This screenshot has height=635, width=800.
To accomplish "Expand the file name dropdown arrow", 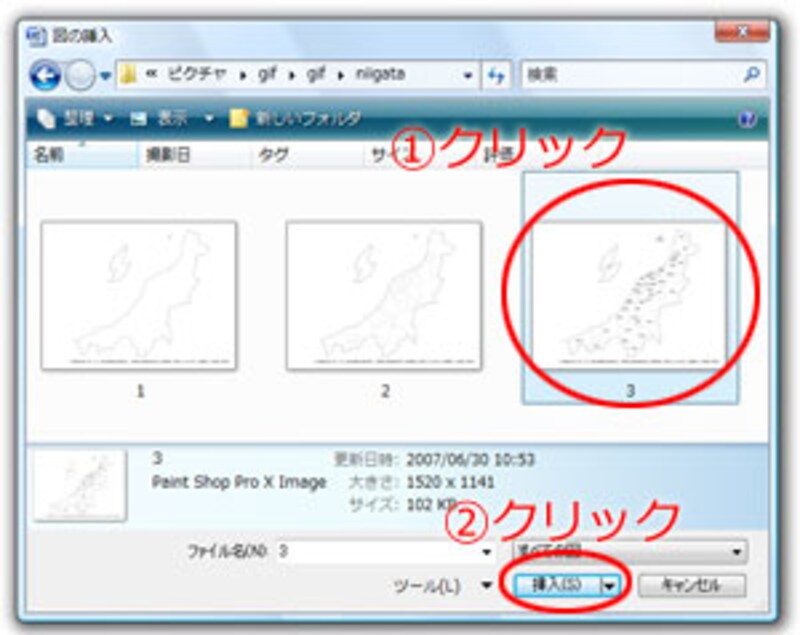I will click(x=487, y=552).
